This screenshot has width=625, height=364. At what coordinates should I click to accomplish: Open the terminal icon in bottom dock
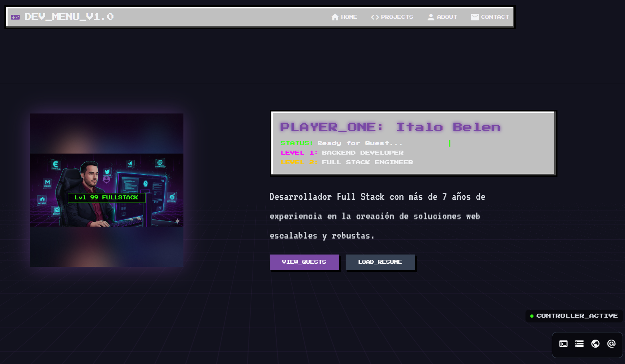tap(563, 344)
